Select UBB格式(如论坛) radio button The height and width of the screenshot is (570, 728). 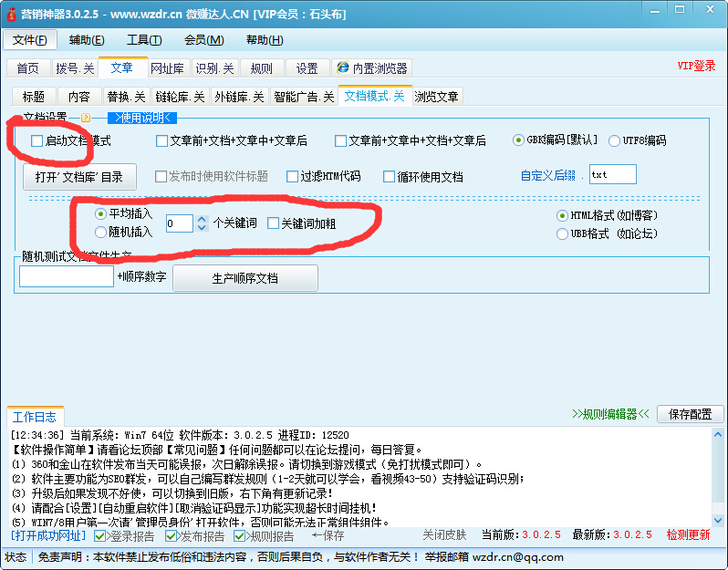click(x=562, y=233)
